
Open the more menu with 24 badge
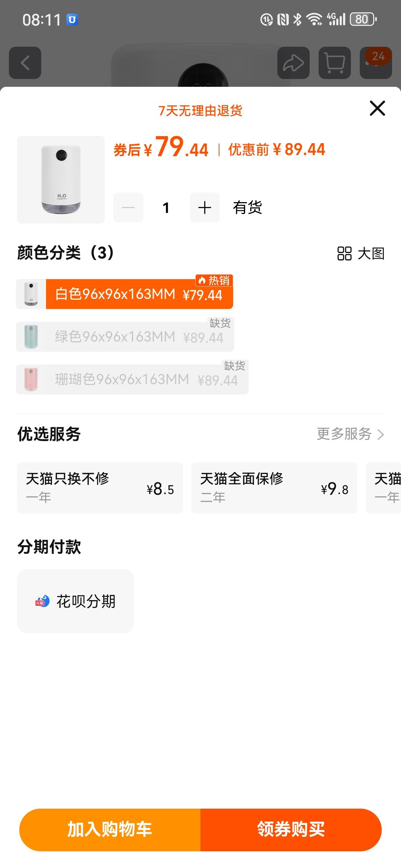pos(376,63)
